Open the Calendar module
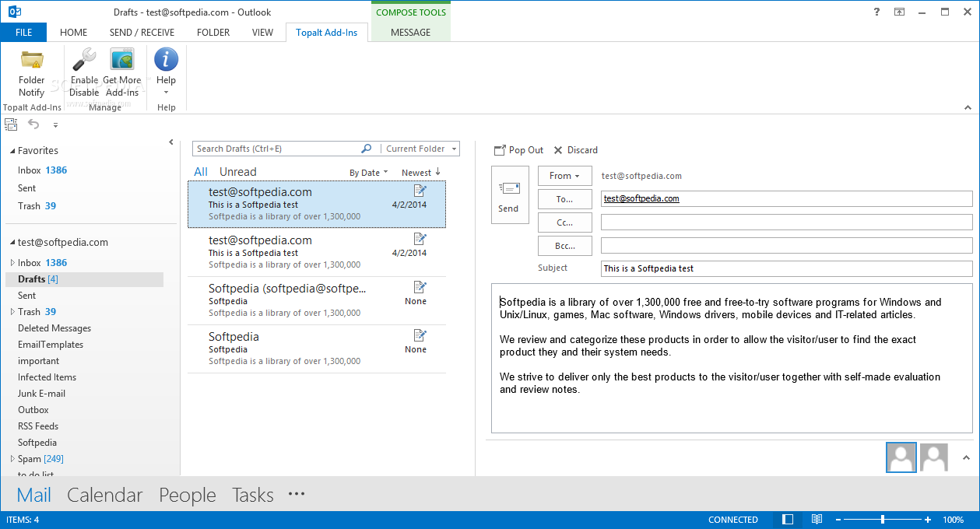Screen dimensions: 980x529 tap(105, 495)
